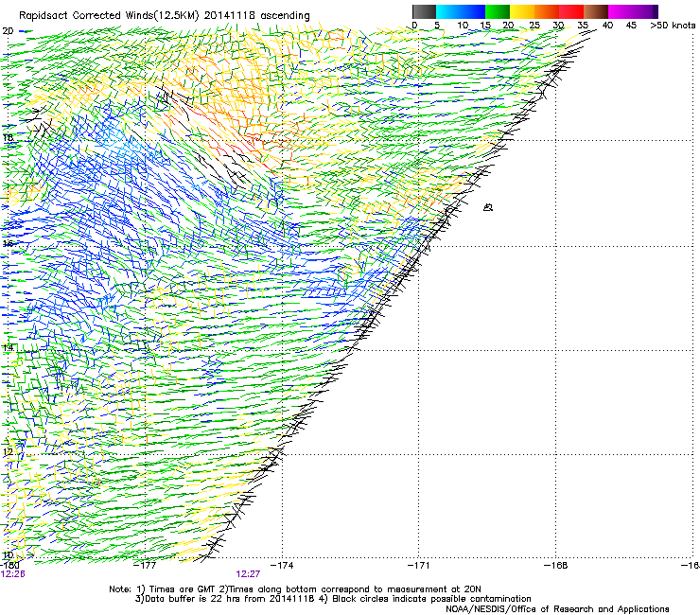Click the cyan-blue 5-15 knots color band
Image resolution: width=700 pixels, height=615 pixels.
pyautogui.click(x=461, y=11)
